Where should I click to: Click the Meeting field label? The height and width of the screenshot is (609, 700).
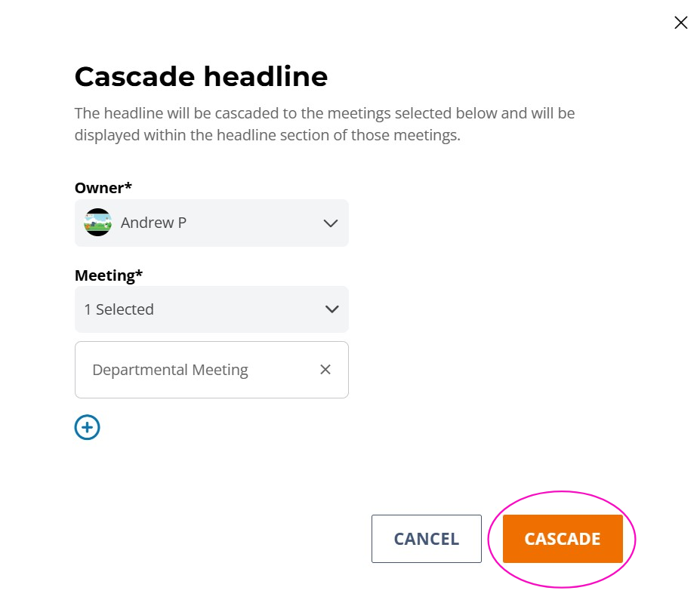(x=109, y=275)
